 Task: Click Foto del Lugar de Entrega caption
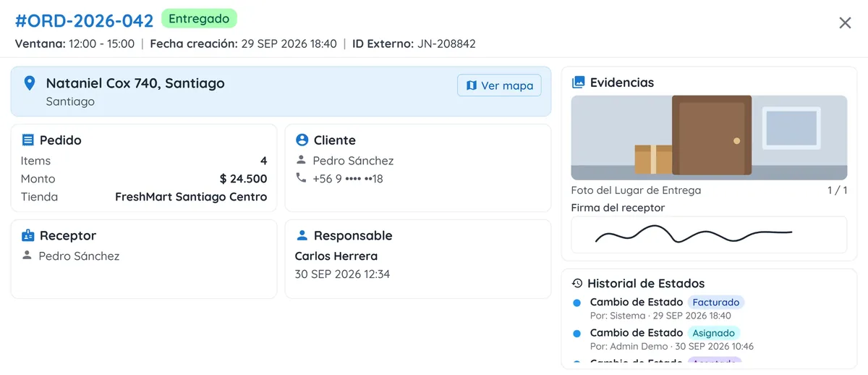tap(636, 190)
